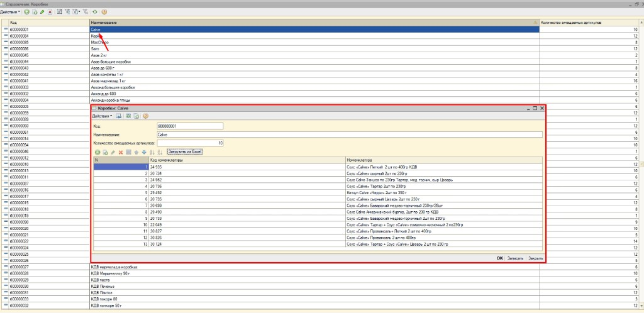The height and width of the screenshot is (313, 644).
Task: Click the re-read icon in Calve dialog toolbar
Action: [x=128, y=116]
